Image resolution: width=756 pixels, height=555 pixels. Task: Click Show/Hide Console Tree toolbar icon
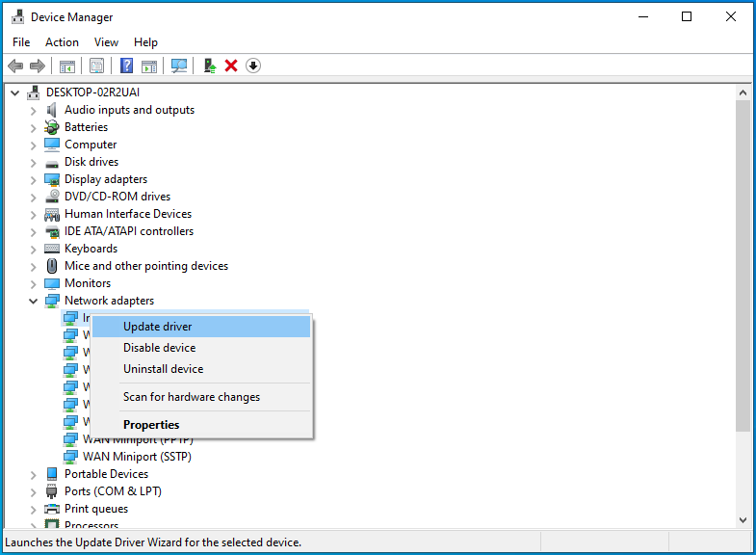[67, 66]
